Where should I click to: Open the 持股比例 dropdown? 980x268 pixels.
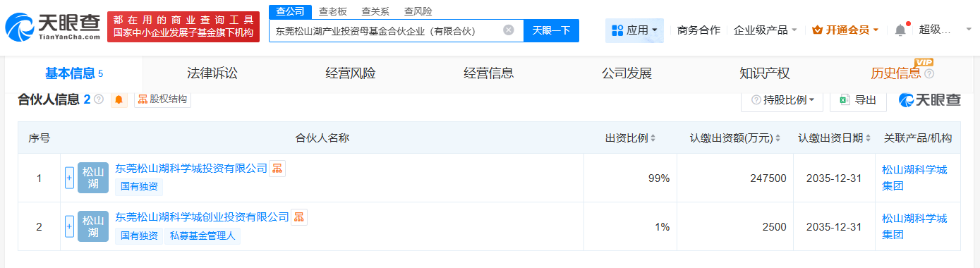[x=782, y=100]
